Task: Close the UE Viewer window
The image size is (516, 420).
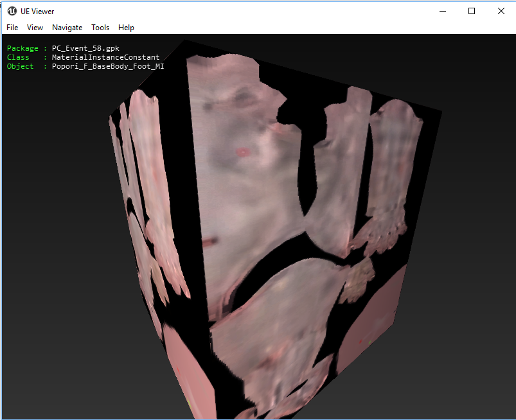Action: tap(501, 11)
